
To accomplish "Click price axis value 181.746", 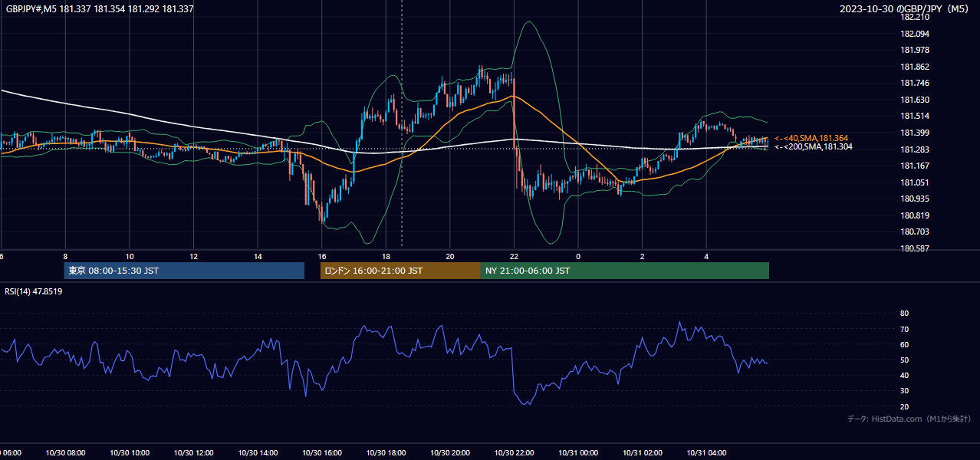I will click(x=915, y=83).
